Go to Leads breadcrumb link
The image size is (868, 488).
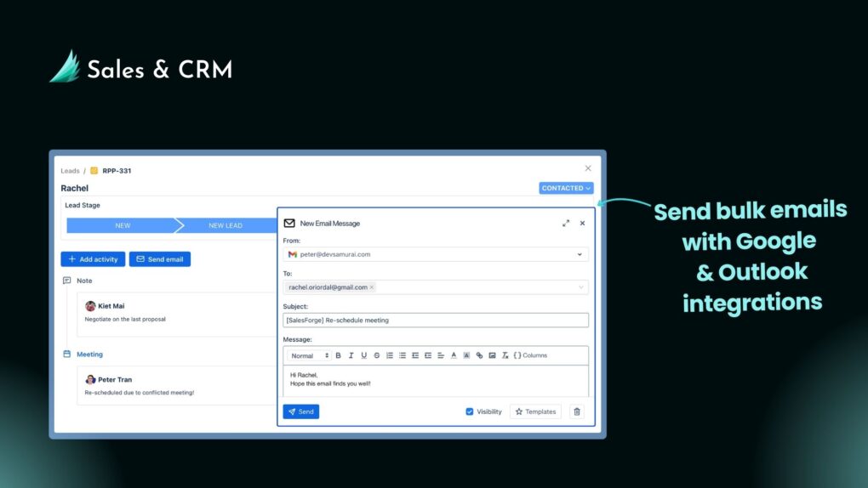pyautogui.click(x=71, y=171)
